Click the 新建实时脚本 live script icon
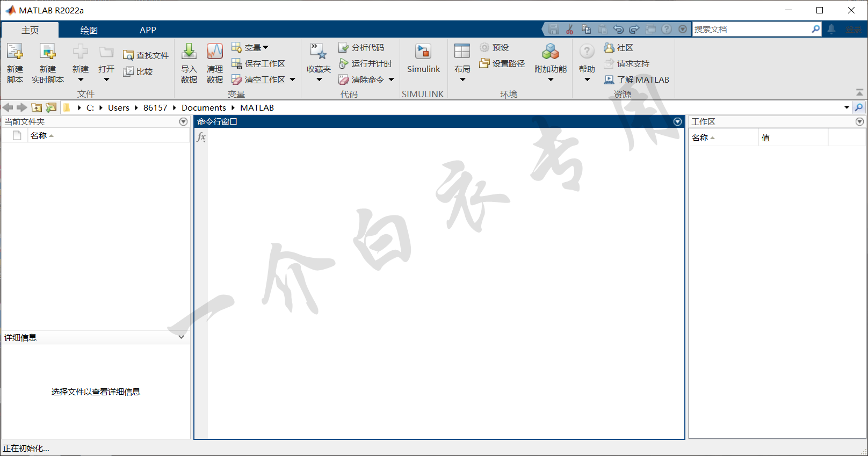Viewport: 868px width, 456px height. [x=47, y=52]
